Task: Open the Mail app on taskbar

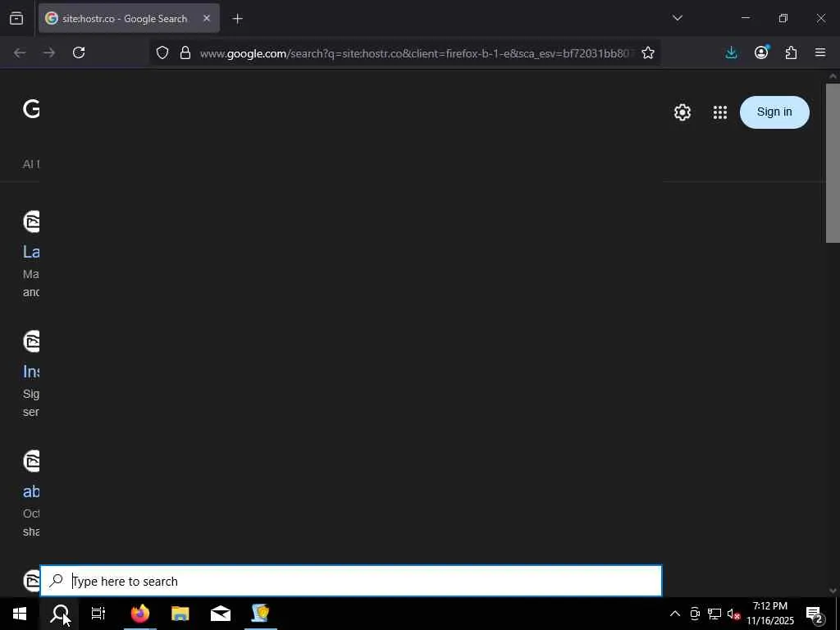Action: 220,614
